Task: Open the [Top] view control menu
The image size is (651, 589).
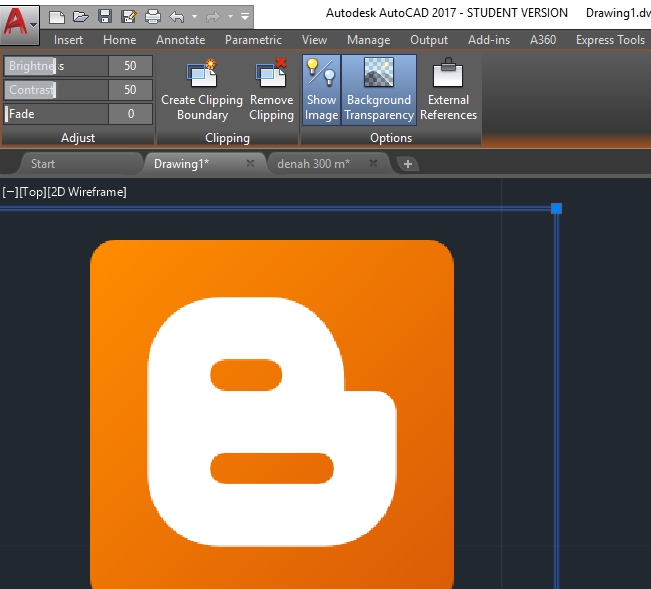Action: (31, 192)
